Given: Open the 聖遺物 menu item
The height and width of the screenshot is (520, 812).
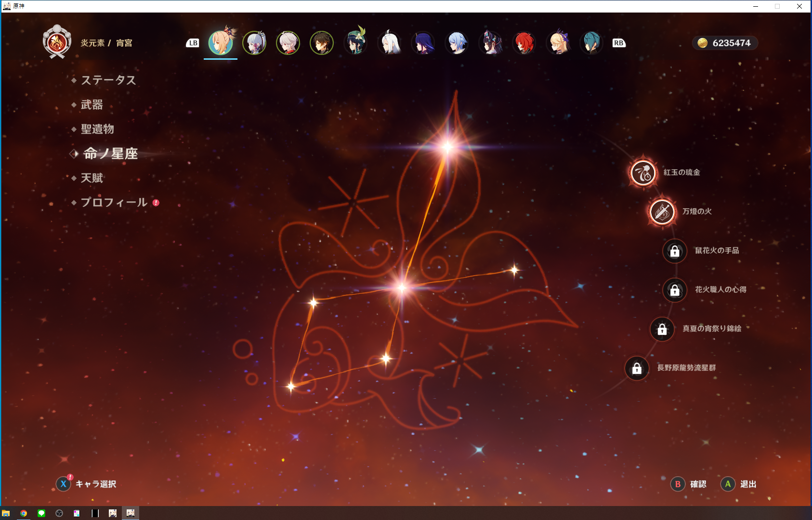Looking at the screenshot, I should (97, 129).
